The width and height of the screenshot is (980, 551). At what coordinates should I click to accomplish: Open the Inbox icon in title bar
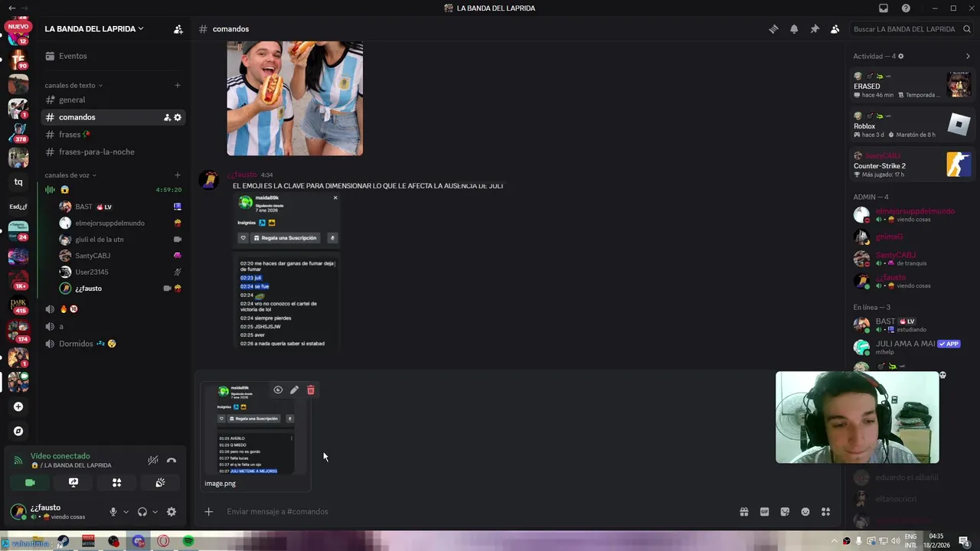click(884, 8)
